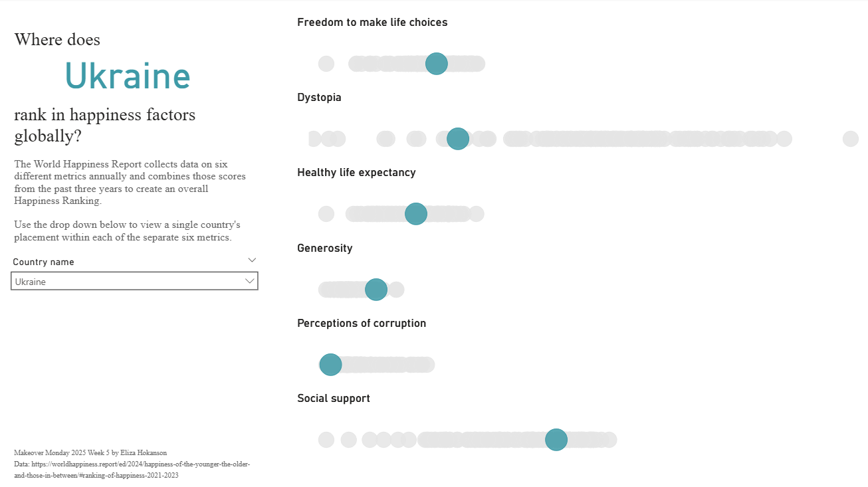This screenshot has width=868, height=487.
Task: Click the Dystopia chart title
Action: coord(320,98)
